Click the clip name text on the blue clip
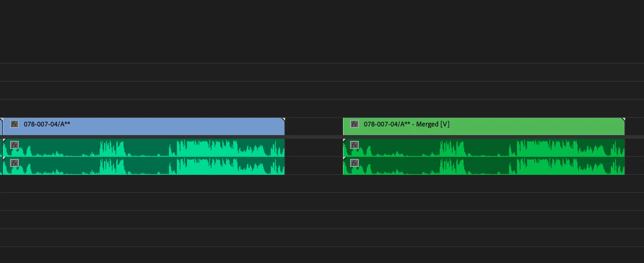 pyautogui.click(x=47, y=124)
